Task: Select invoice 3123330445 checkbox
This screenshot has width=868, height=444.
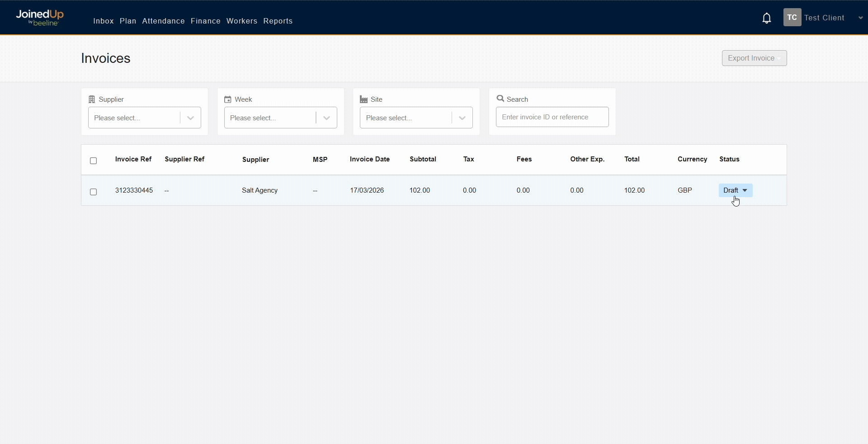Action: pos(94,192)
